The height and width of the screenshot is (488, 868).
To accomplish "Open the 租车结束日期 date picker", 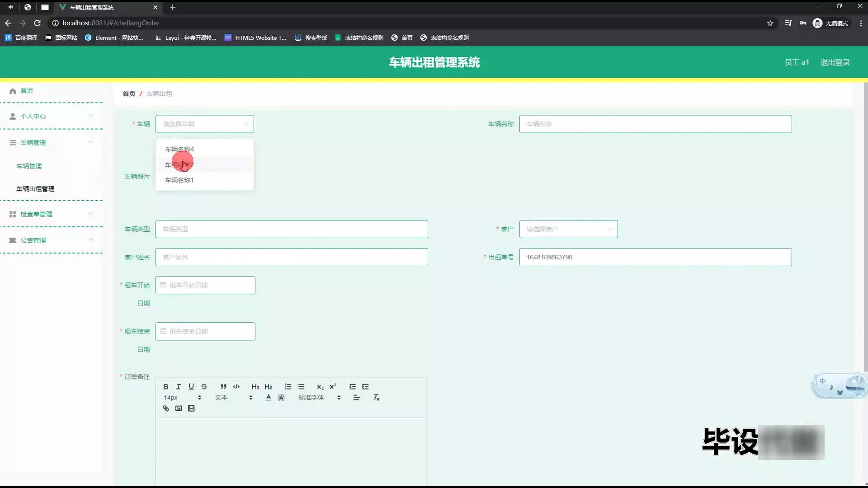I will [x=205, y=331].
